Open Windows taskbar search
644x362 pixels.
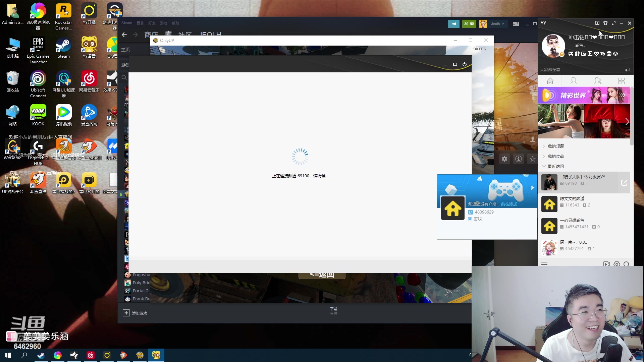point(24,355)
